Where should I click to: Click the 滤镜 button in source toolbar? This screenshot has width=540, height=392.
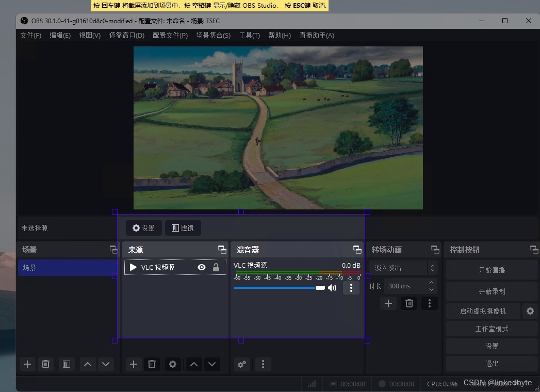pos(183,228)
